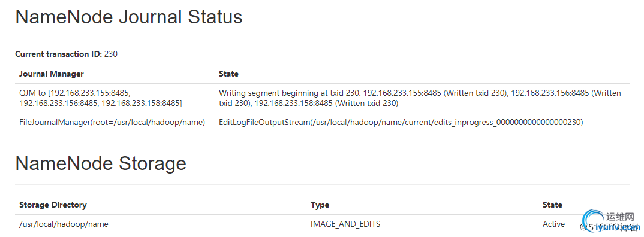Click the NameNode Journal Status heading
This screenshot has height=237, width=644.
(128, 17)
